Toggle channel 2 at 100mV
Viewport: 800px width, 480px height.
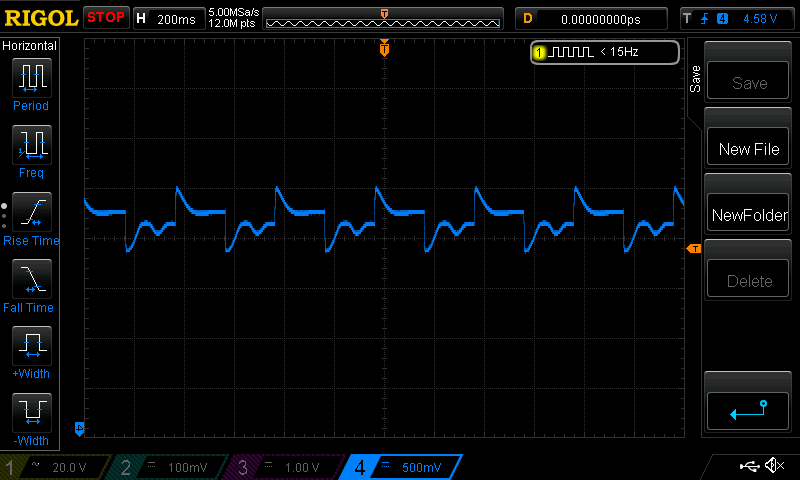(170, 467)
